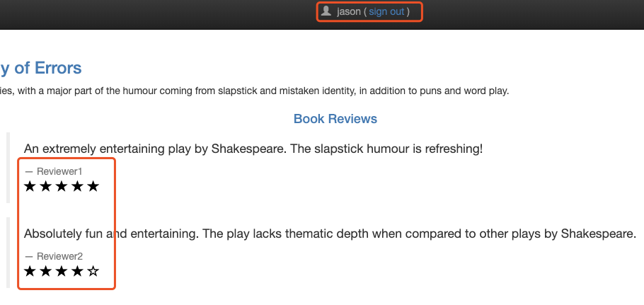
Task: Click the user silhouette icon beside jason
Action: (x=326, y=11)
